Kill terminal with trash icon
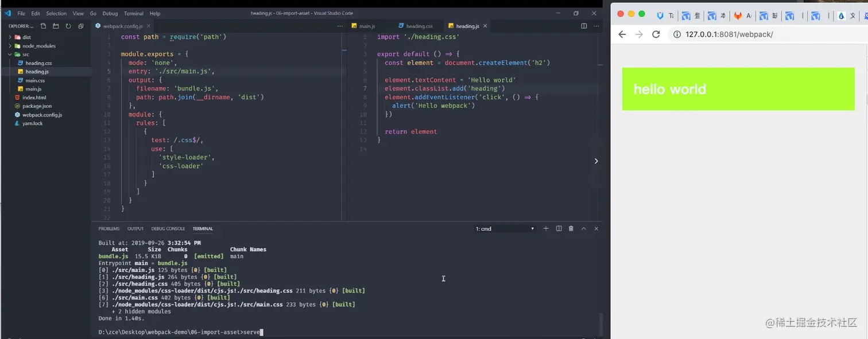 (x=571, y=228)
